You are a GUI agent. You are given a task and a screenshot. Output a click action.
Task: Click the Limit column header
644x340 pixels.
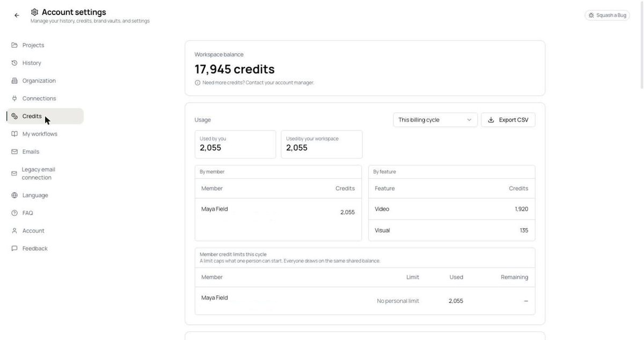coord(413,277)
